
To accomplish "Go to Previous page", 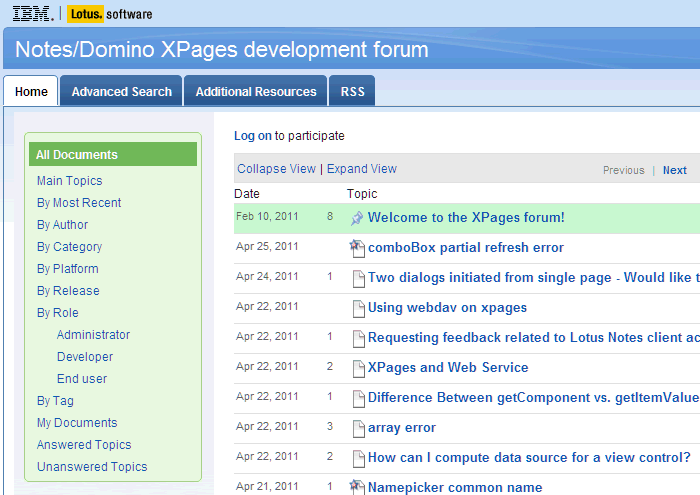I will point(624,170).
